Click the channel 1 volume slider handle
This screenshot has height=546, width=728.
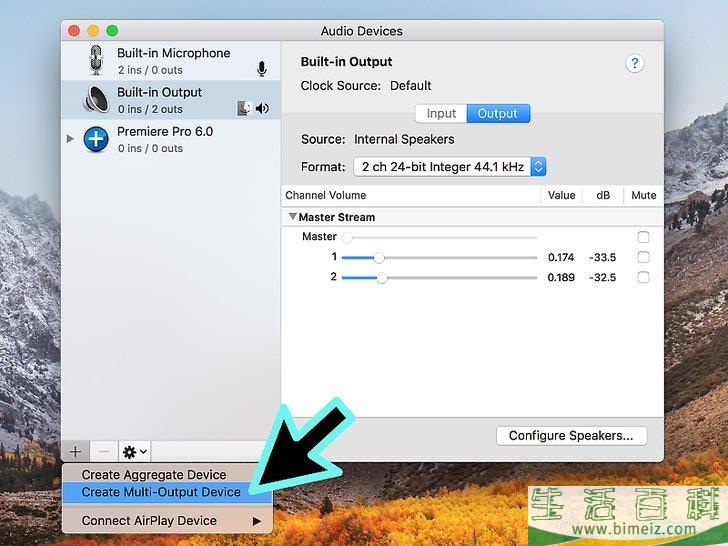coord(379,257)
